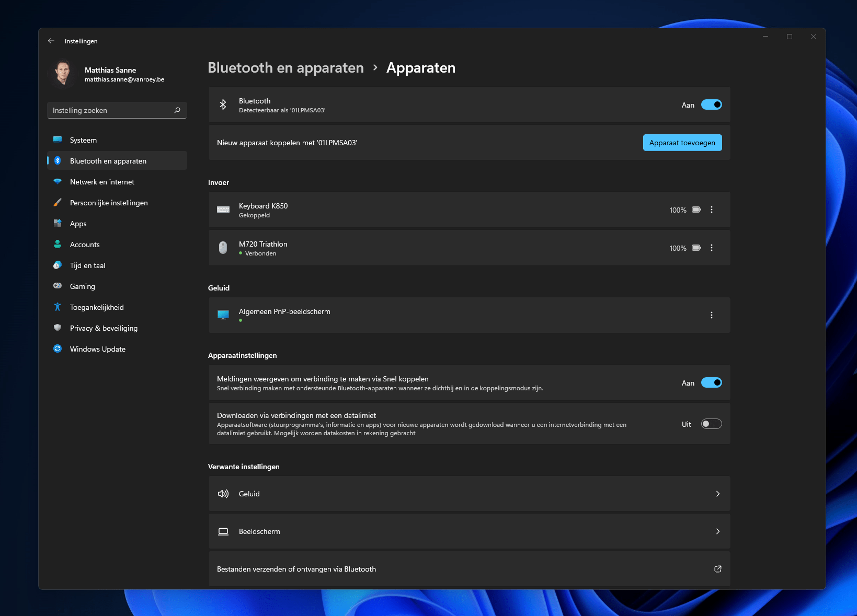Click the Instelling zoeken search field

pos(117,110)
